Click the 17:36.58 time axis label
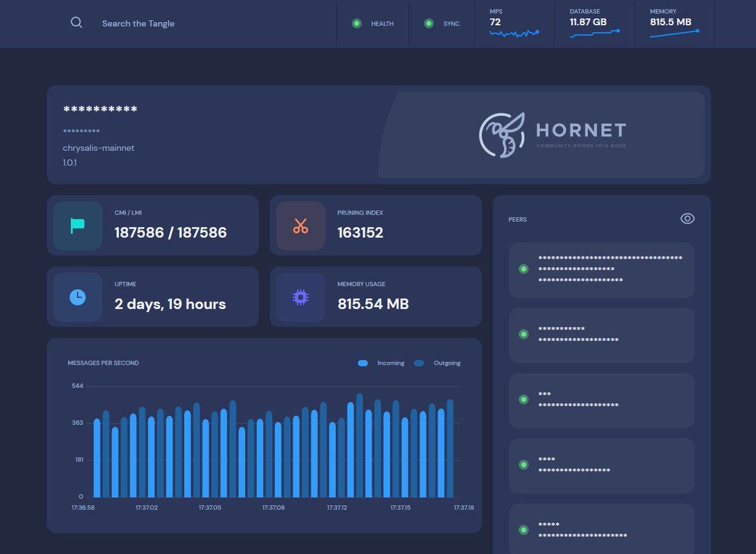The image size is (756, 554). pyautogui.click(x=83, y=507)
